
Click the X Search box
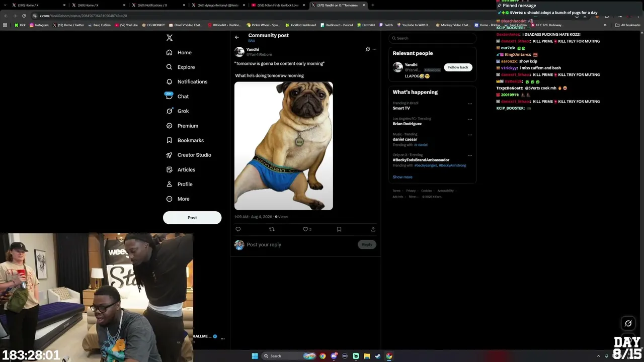pos(433,38)
